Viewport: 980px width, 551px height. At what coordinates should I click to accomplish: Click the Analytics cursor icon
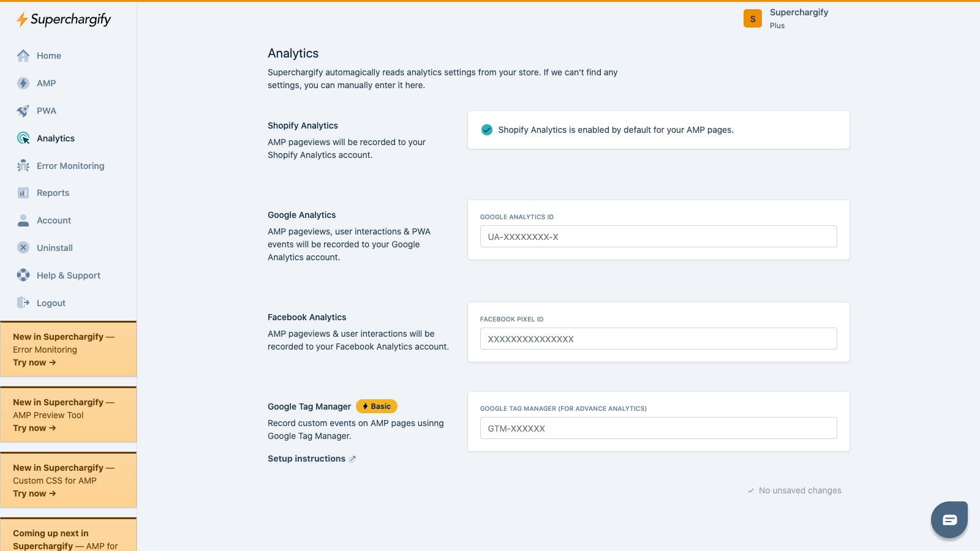pyautogui.click(x=23, y=138)
